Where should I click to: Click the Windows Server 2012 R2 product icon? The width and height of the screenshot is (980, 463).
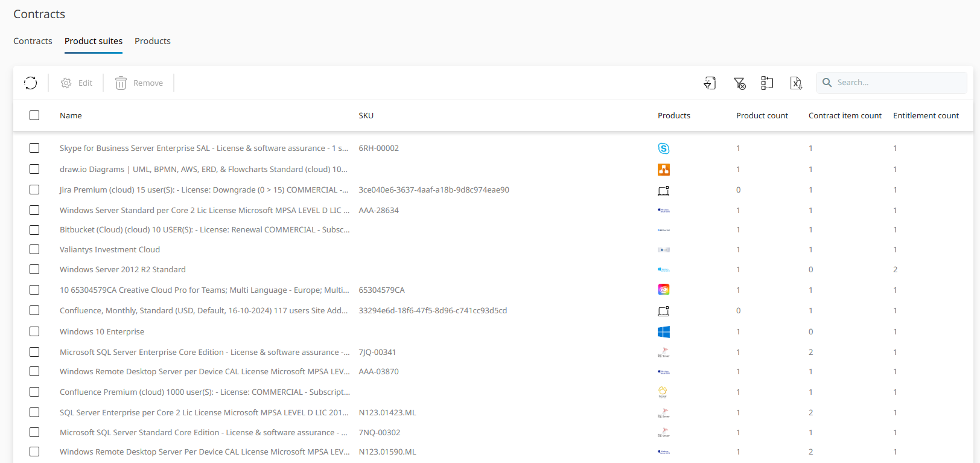[x=664, y=270]
